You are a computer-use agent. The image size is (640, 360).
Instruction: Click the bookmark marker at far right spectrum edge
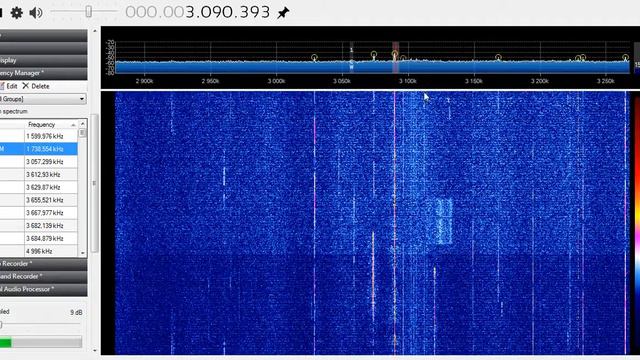click(625, 58)
